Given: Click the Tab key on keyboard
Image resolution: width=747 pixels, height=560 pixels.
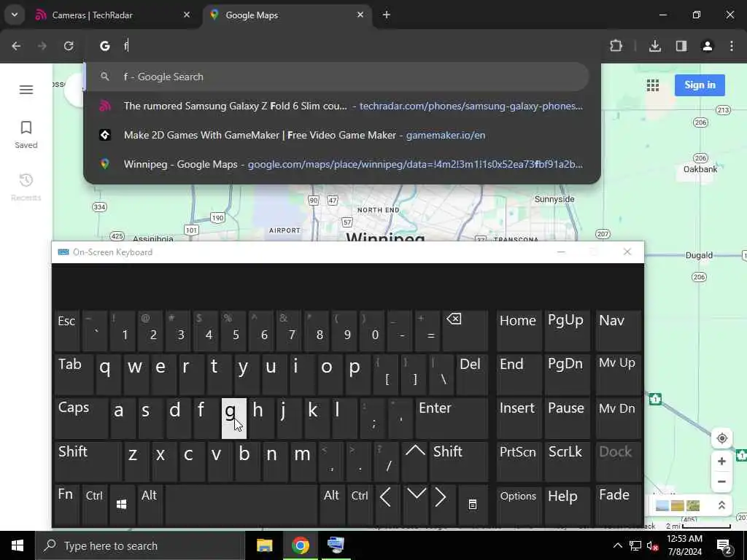Looking at the screenshot, I should click(x=74, y=374).
